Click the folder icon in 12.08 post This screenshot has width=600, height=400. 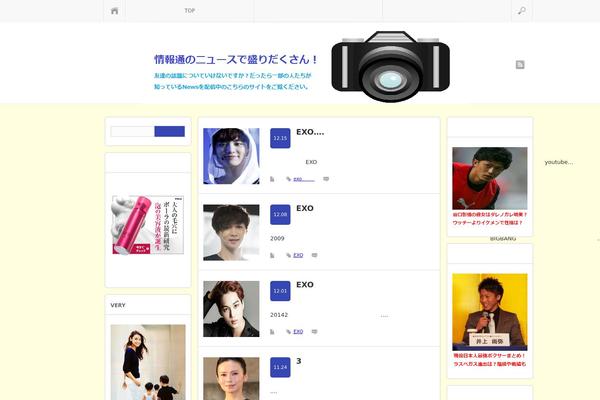(272, 255)
